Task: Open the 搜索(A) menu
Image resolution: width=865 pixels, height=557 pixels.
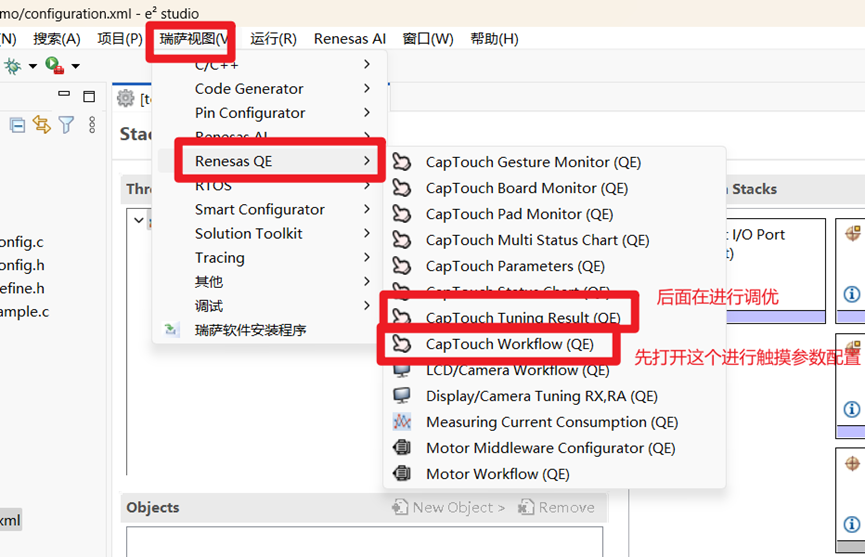Action: [57, 39]
